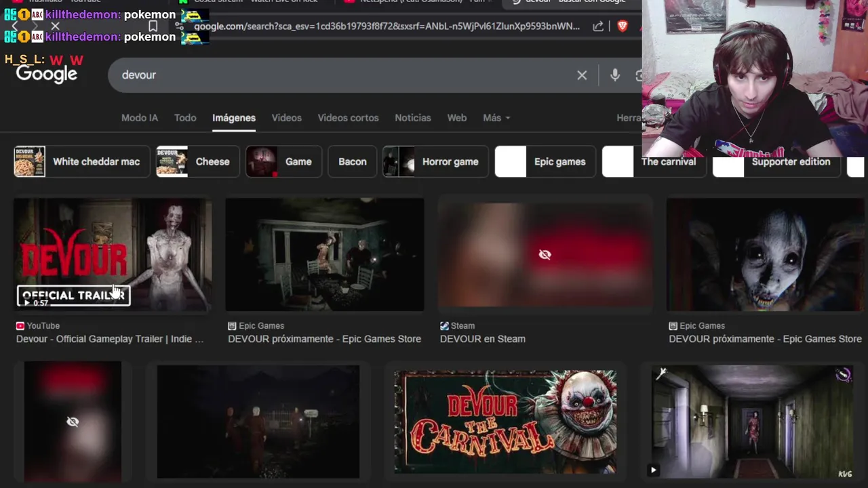Reveal the blurred second-row image via eye icon

click(73, 422)
